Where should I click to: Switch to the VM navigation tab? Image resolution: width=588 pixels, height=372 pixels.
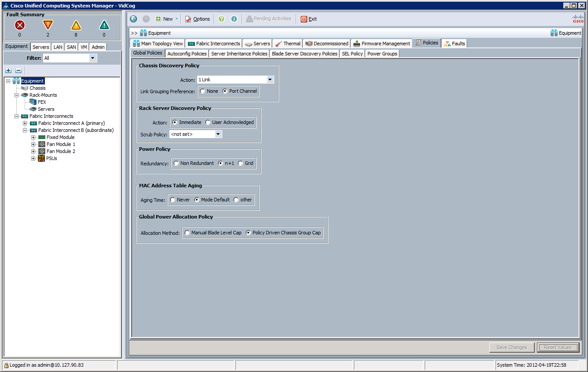[x=84, y=47]
